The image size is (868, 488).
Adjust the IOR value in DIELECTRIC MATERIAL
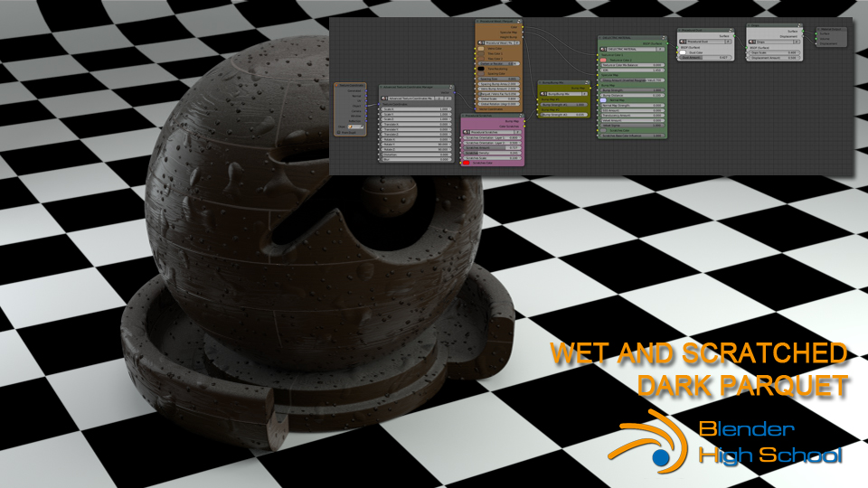633,70
